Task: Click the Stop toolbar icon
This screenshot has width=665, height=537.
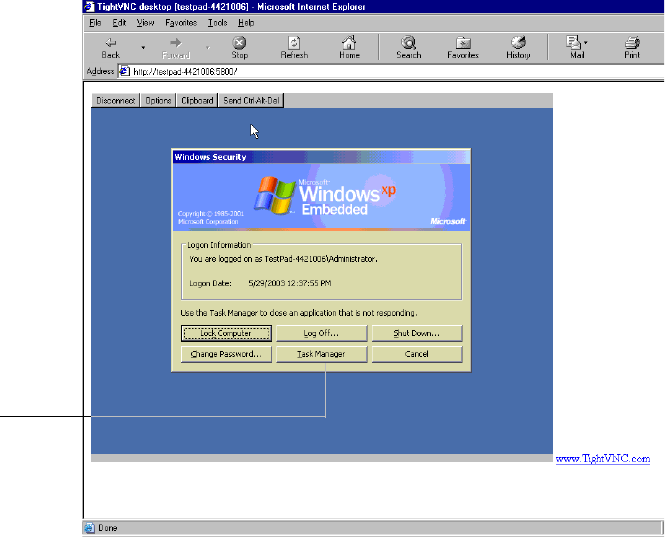Action: tap(239, 43)
